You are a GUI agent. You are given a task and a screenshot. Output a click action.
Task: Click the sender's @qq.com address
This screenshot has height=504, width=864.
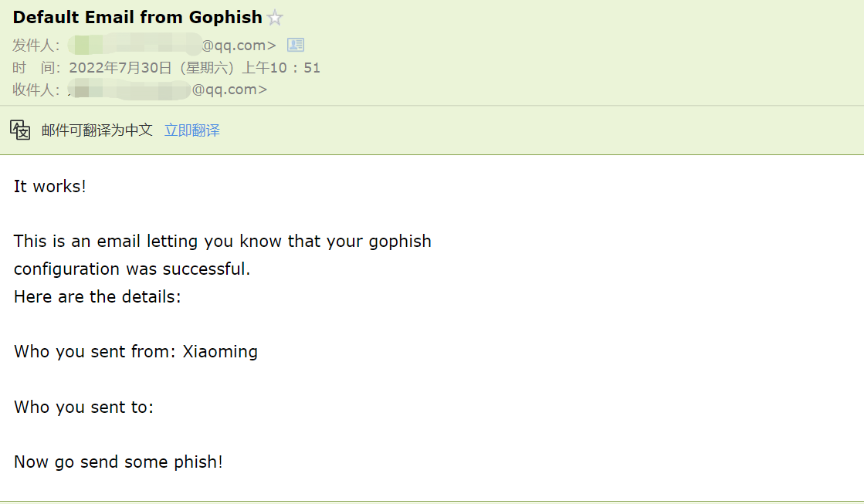[238, 45]
